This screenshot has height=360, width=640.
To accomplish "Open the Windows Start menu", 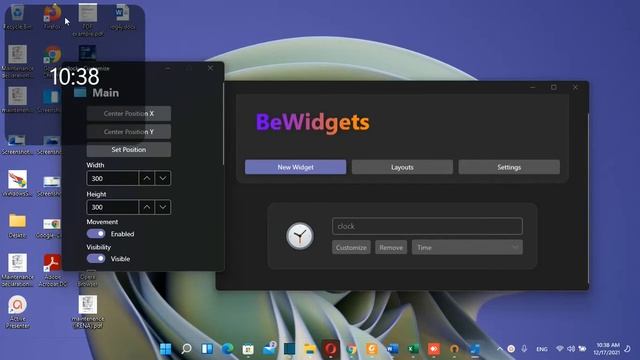I will tap(165, 349).
